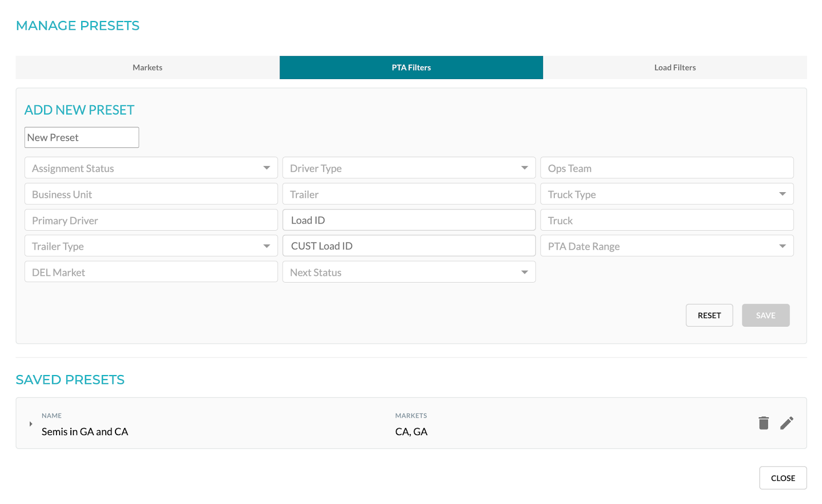The width and height of the screenshot is (822, 504).
Task: Focus the Load ID field
Action: 409,220
